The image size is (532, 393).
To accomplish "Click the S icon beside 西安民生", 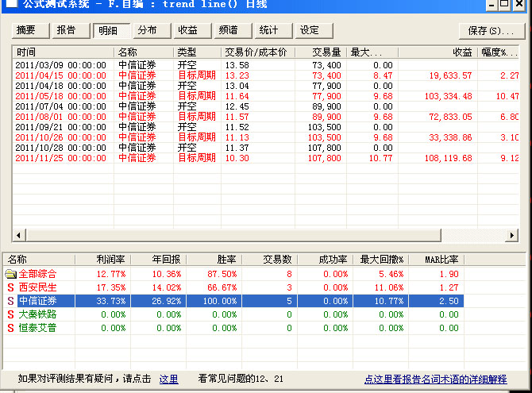I will coord(11,287).
